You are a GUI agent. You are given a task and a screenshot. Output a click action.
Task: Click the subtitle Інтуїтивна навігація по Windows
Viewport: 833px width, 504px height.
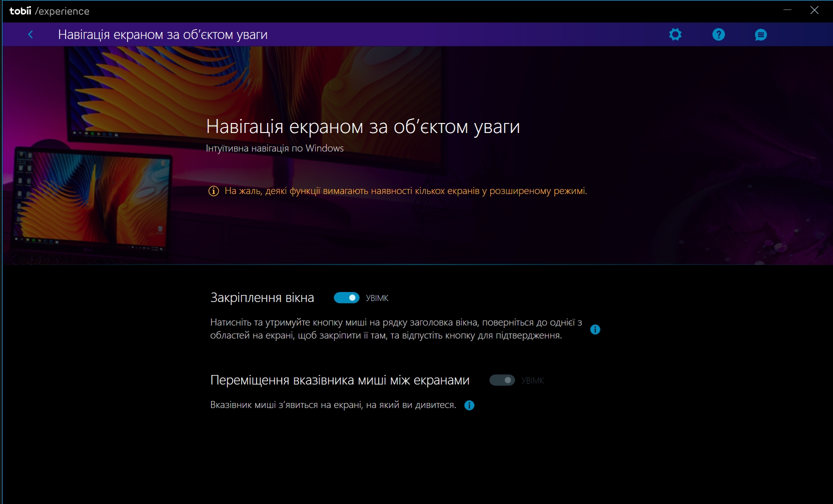(275, 148)
